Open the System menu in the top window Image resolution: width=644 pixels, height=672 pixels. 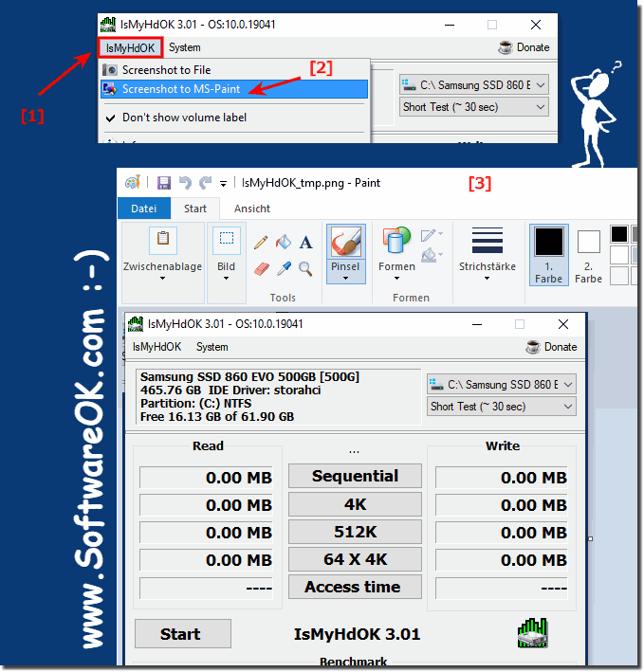pyautogui.click(x=184, y=47)
